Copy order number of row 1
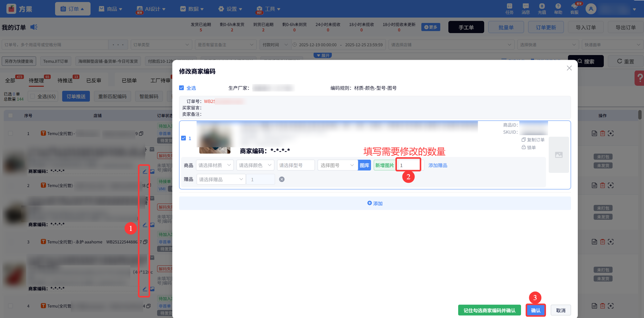This screenshot has width=644, height=318. coord(141,134)
